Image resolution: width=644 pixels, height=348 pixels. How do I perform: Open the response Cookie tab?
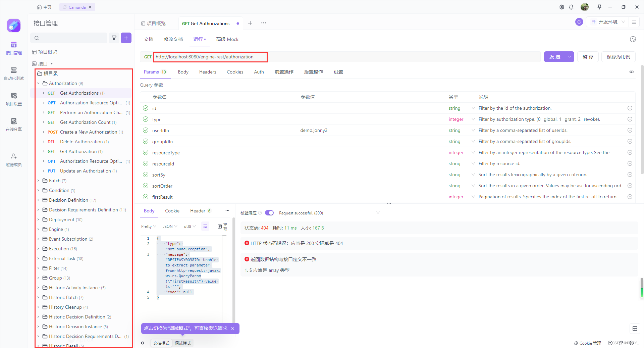click(172, 211)
